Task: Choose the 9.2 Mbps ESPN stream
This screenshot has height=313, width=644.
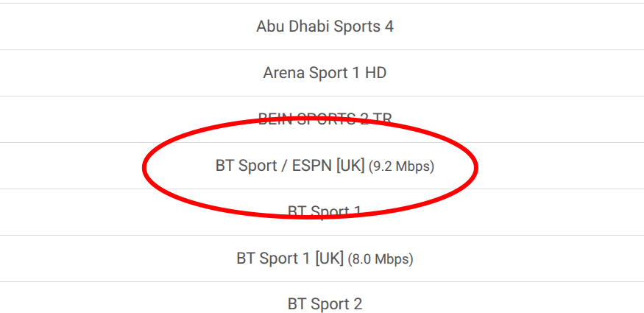Action: click(325, 166)
